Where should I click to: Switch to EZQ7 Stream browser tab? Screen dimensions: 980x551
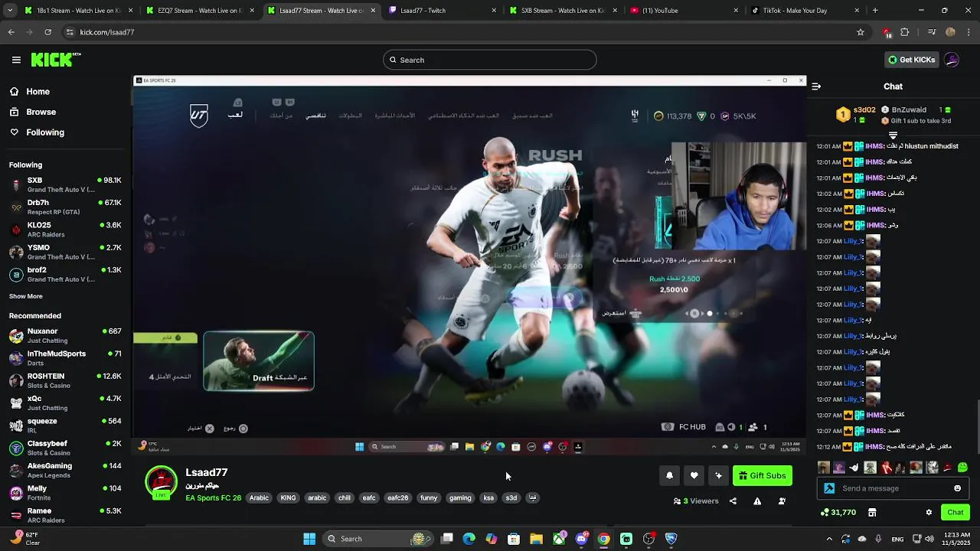click(199, 11)
